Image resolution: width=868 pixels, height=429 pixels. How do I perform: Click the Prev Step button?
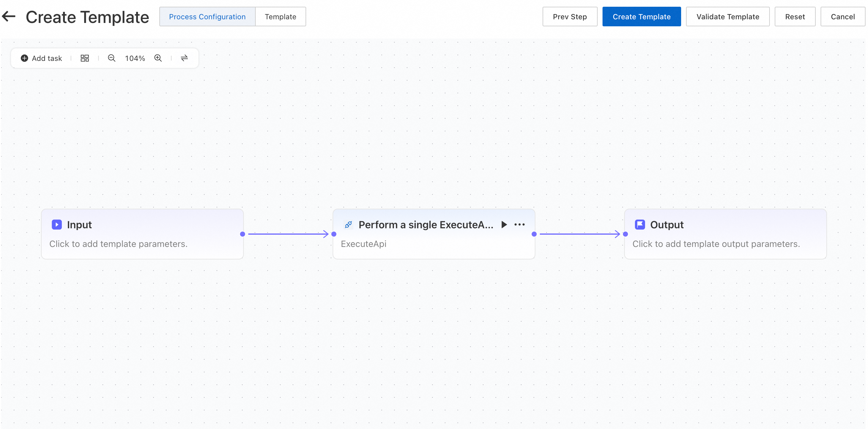point(570,17)
